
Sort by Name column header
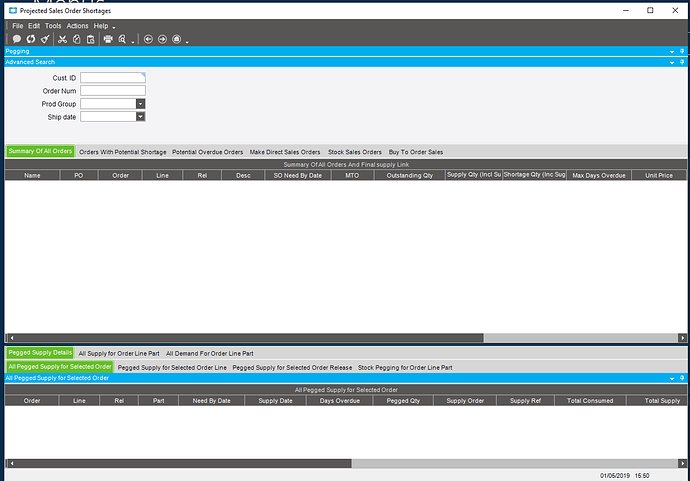pos(32,175)
